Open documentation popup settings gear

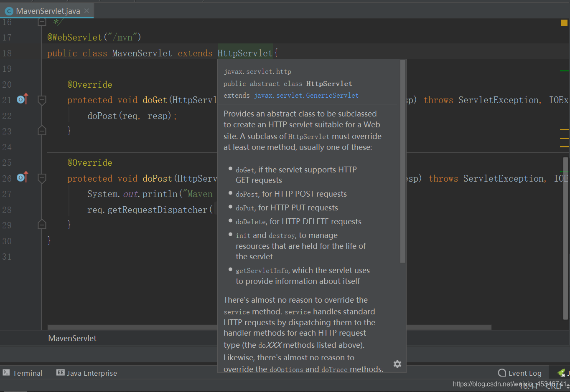[397, 364]
